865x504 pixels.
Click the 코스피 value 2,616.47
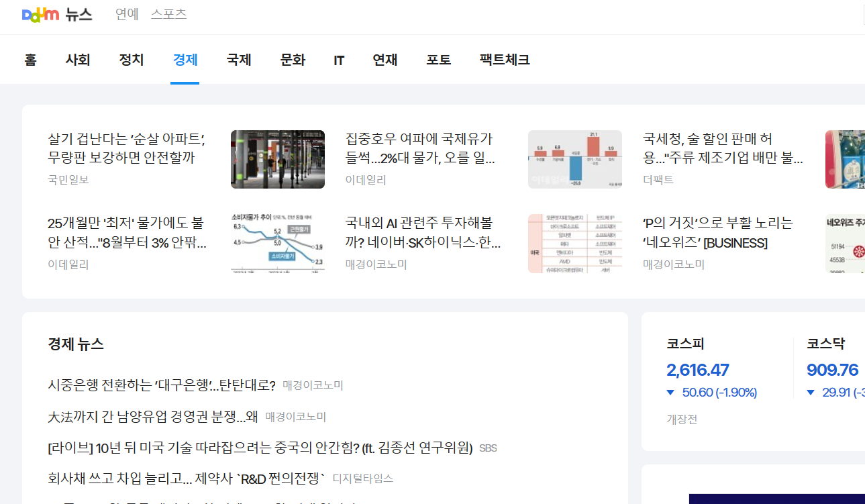(x=698, y=370)
